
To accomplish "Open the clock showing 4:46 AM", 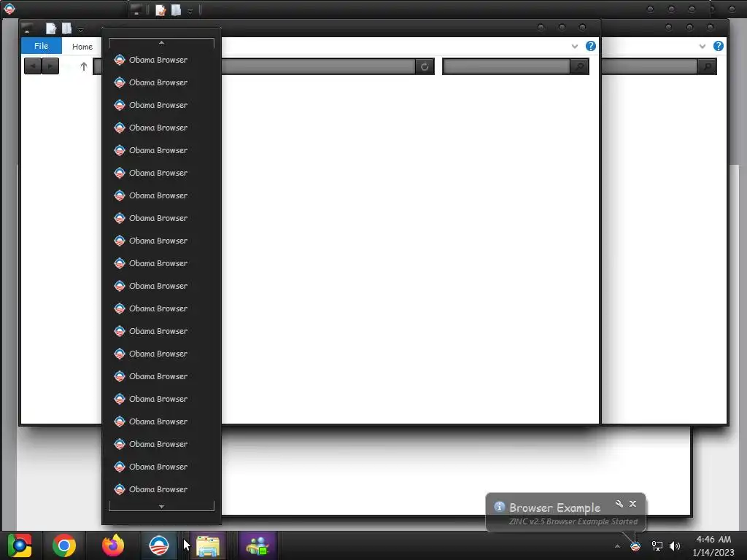I will point(713,545).
